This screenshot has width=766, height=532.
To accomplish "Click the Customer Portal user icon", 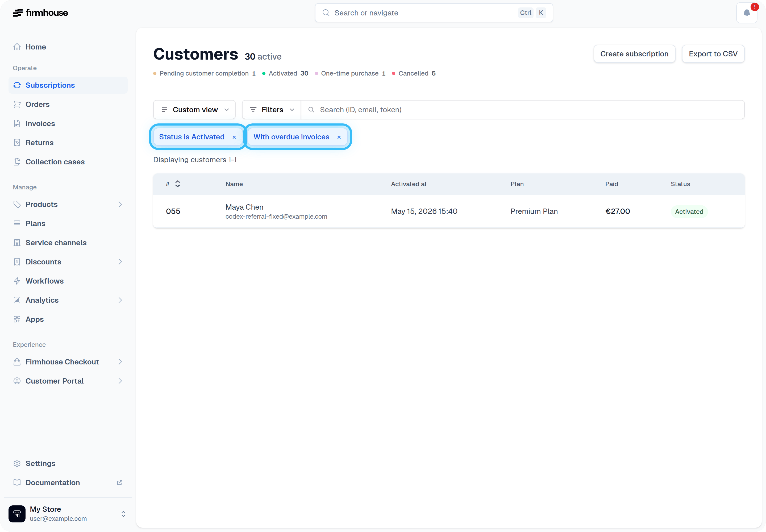I will [x=17, y=381].
